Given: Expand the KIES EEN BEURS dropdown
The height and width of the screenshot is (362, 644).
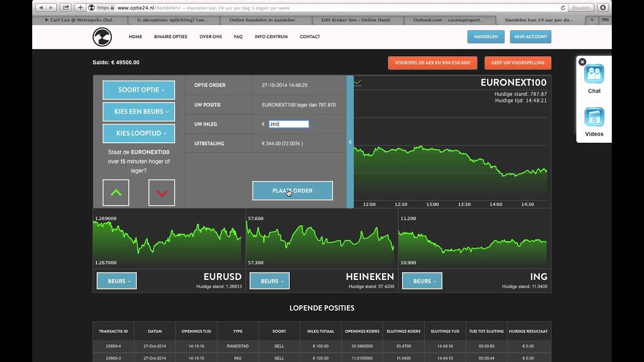Looking at the screenshot, I should 139,112.
